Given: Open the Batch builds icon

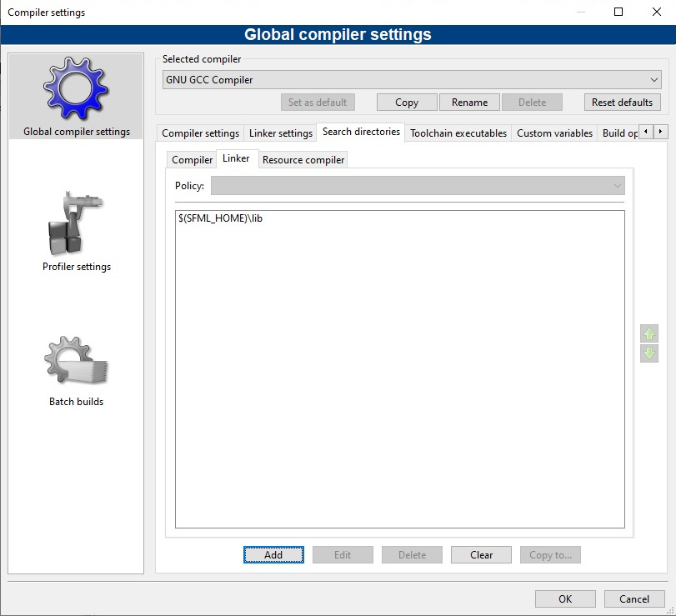Looking at the screenshot, I should coord(76,361).
